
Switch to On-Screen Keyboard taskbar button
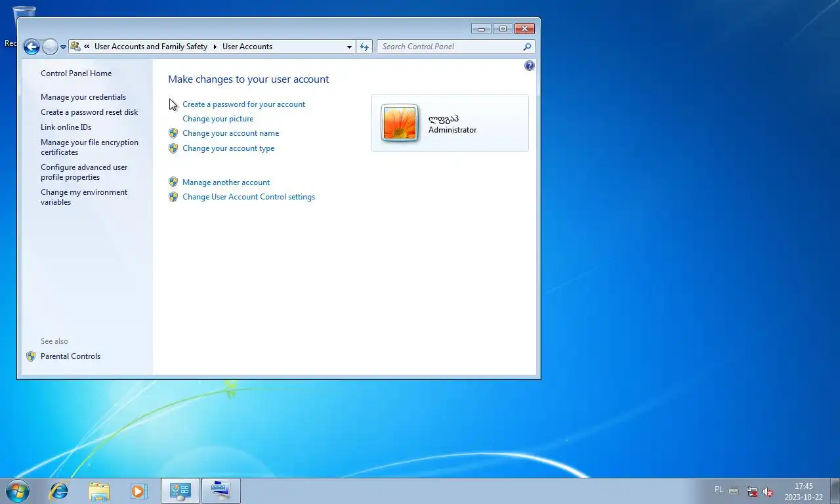(221, 491)
